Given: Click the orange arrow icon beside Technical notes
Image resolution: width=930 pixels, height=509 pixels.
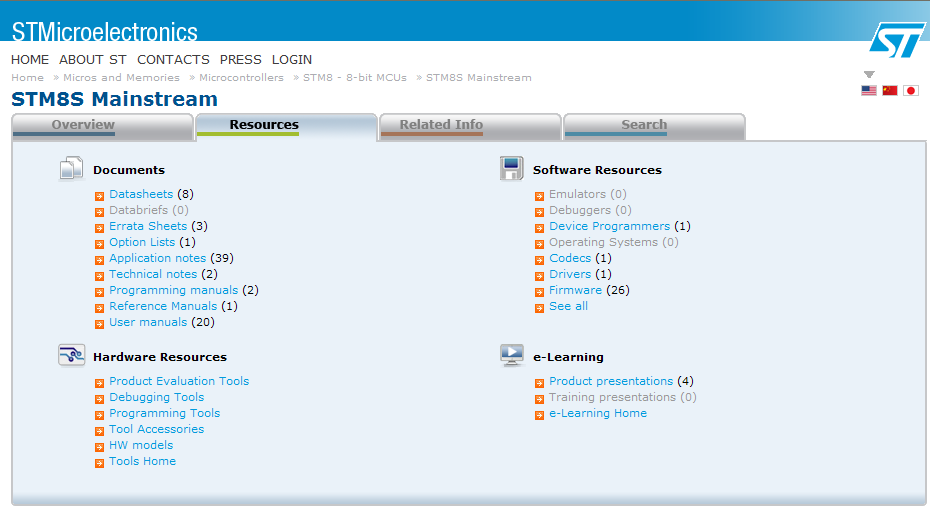Looking at the screenshot, I should (x=100, y=276).
